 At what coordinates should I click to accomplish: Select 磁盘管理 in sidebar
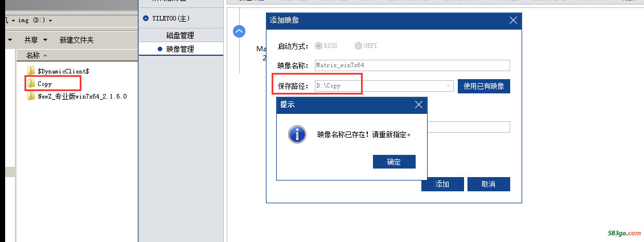tap(181, 35)
